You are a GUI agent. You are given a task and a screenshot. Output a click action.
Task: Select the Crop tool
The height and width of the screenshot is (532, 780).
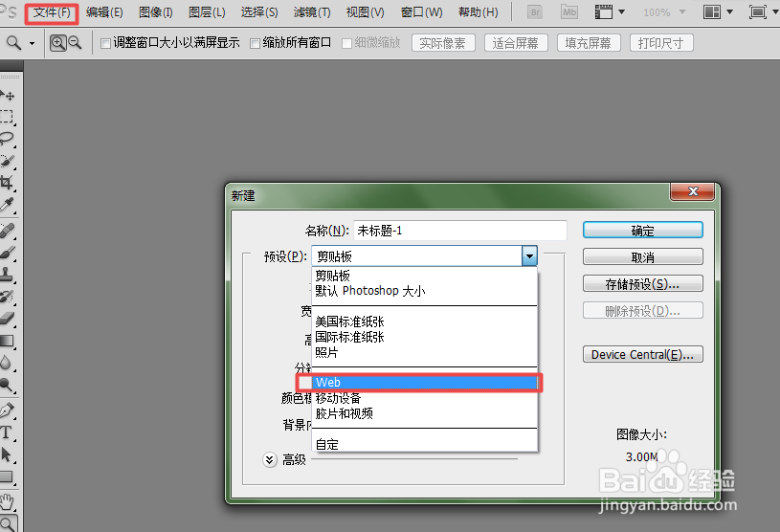(7, 183)
